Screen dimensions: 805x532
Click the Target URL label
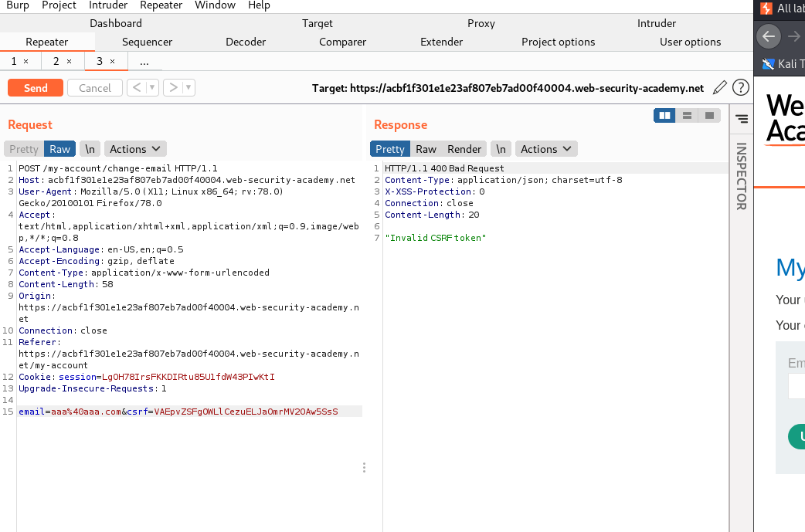tap(508, 88)
